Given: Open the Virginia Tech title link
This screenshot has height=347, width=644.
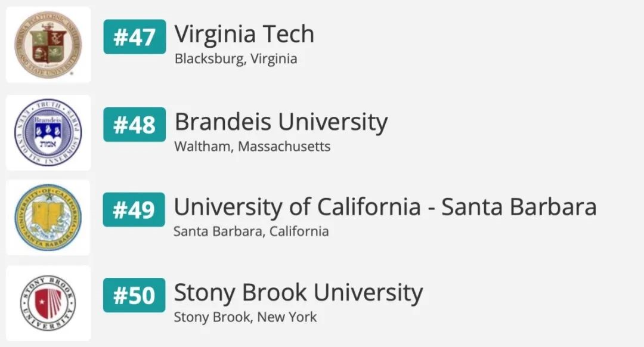Looking at the screenshot, I should pos(244,35).
